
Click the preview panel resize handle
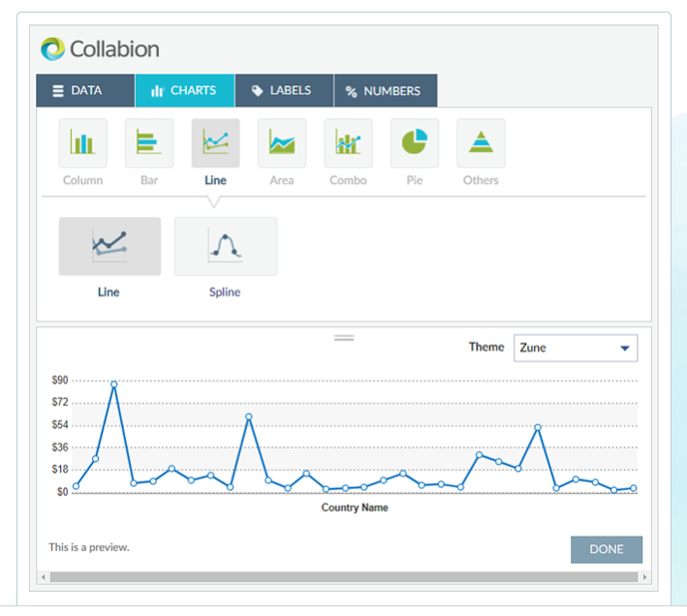tap(344, 338)
